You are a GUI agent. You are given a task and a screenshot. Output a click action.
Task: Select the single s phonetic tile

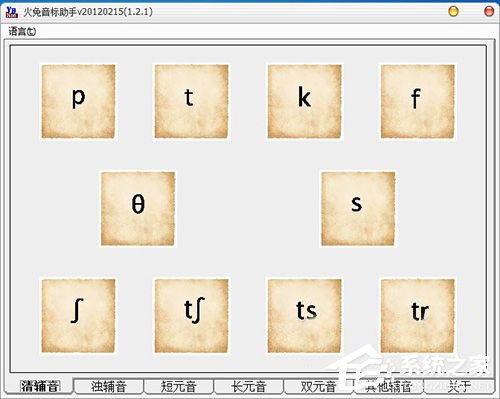click(x=358, y=209)
